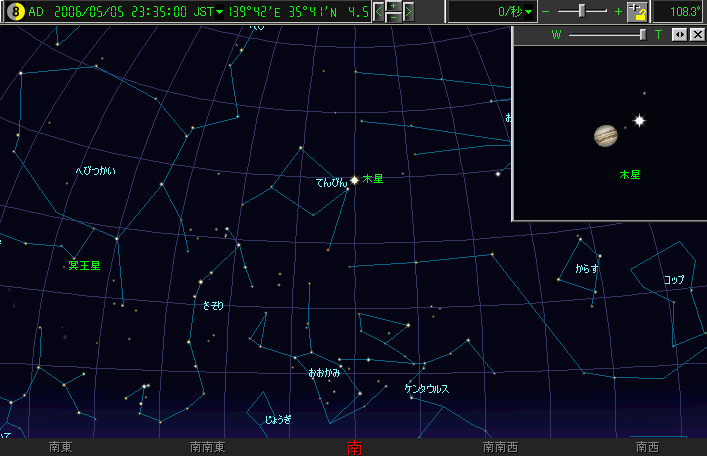Select the 木星 label in sky chart
Image resolution: width=707 pixels, height=456 pixels.
click(x=373, y=179)
